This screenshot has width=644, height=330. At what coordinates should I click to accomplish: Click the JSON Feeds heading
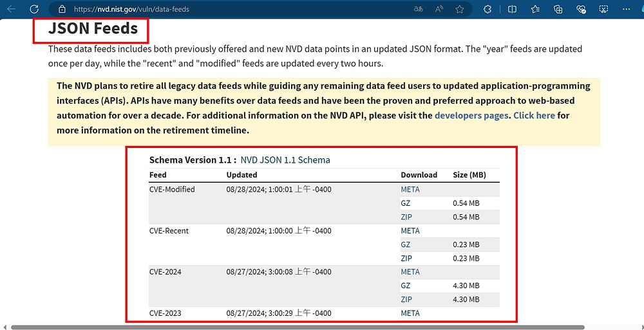pyautogui.click(x=93, y=28)
